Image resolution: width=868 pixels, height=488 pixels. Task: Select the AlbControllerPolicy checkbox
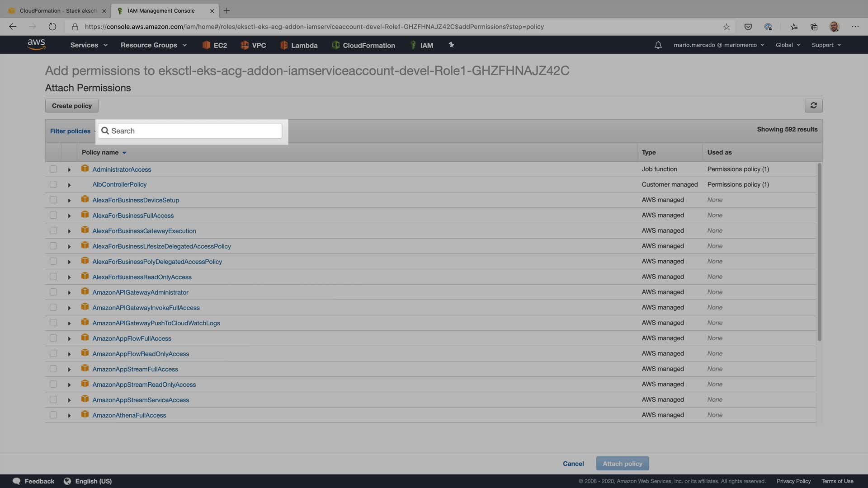(x=53, y=184)
